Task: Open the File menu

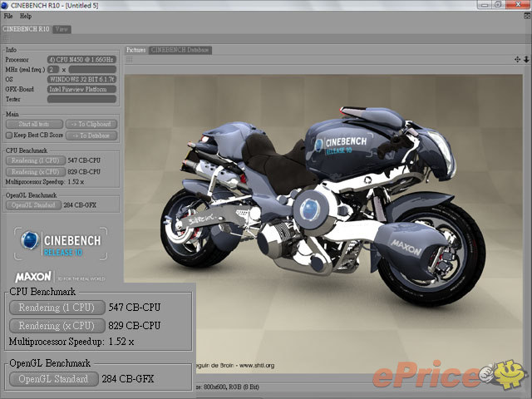Action: (x=8, y=16)
